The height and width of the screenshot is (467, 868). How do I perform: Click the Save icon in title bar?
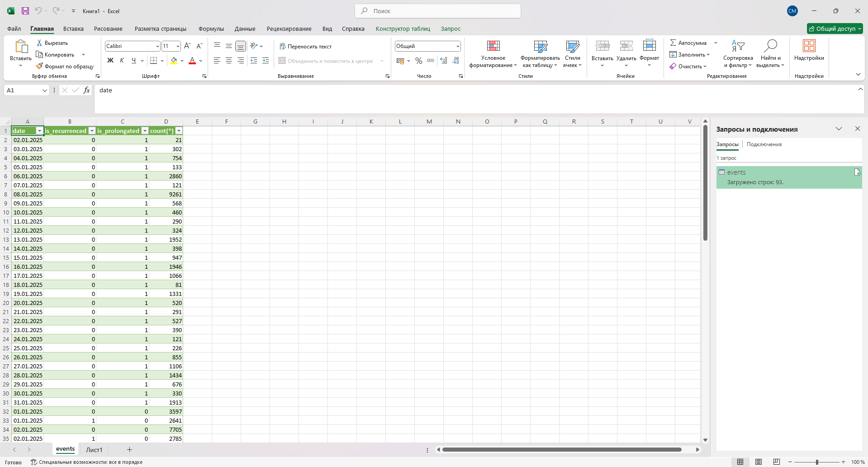(25, 11)
